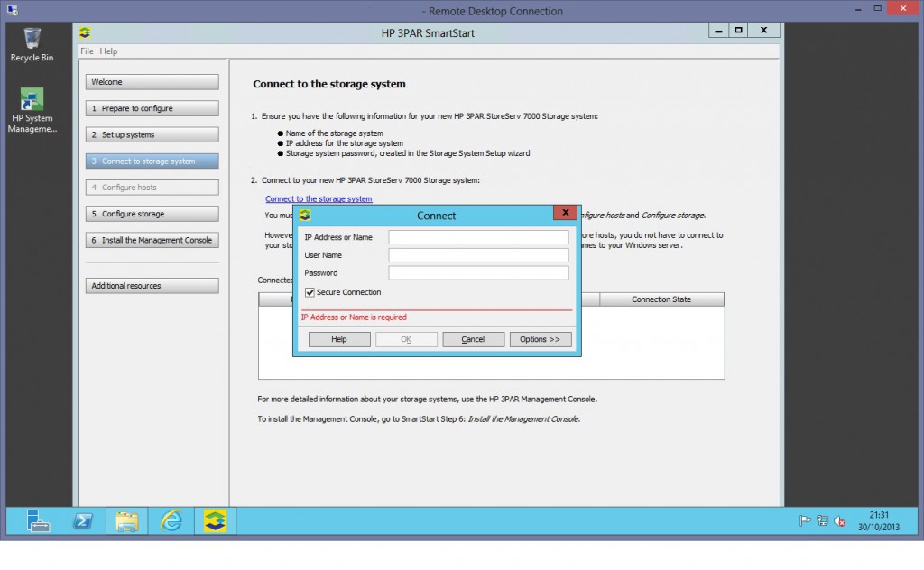Image resolution: width=924 pixels, height=570 pixels.
Task: Click the 'Connect to the storage system' heading
Action: pos(328,84)
